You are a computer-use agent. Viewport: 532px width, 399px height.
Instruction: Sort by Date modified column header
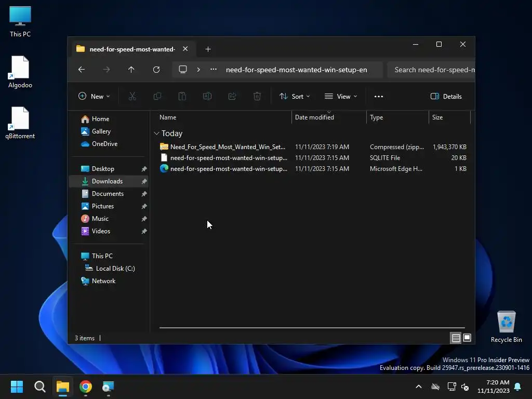(x=329, y=117)
